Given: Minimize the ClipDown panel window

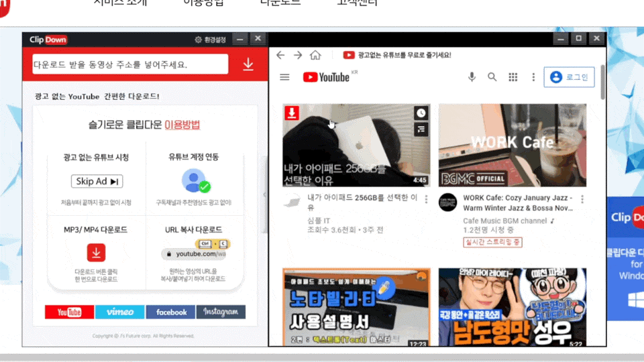Looking at the screenshot, I should (240, 39).
